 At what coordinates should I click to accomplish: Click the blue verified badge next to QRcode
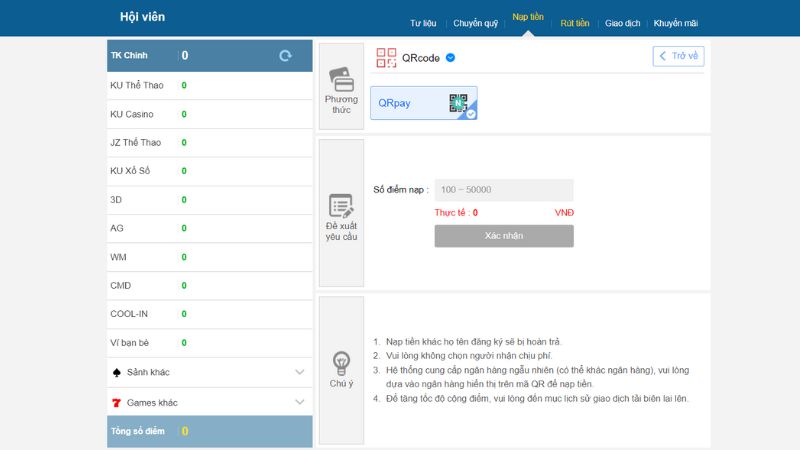click(450, 58)
